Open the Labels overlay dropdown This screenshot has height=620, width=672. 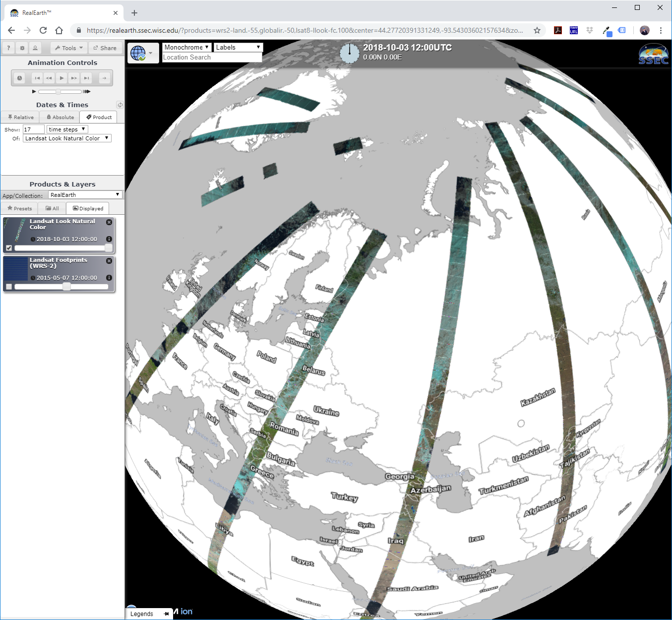(238, 47)
